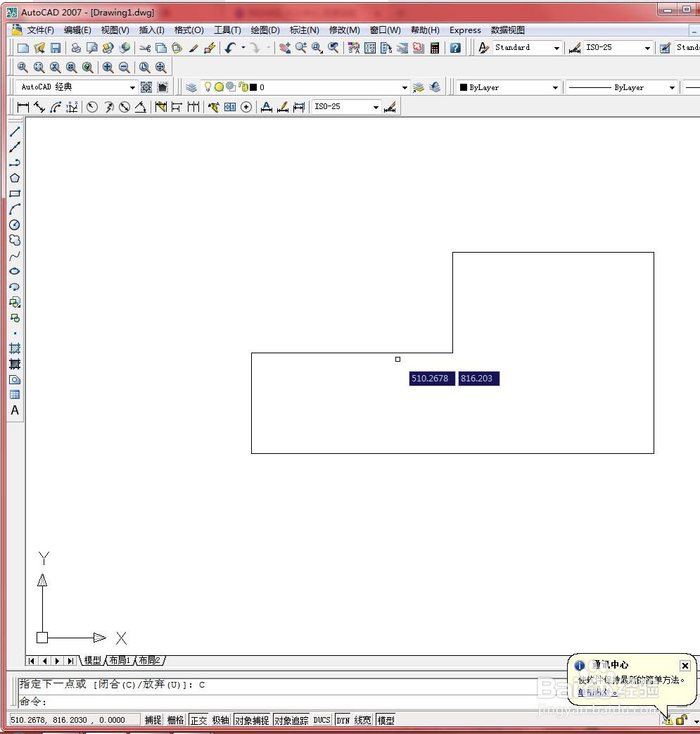Click the link in 通讯中心 balloon
700x734 pixels.
pos(596,691)
